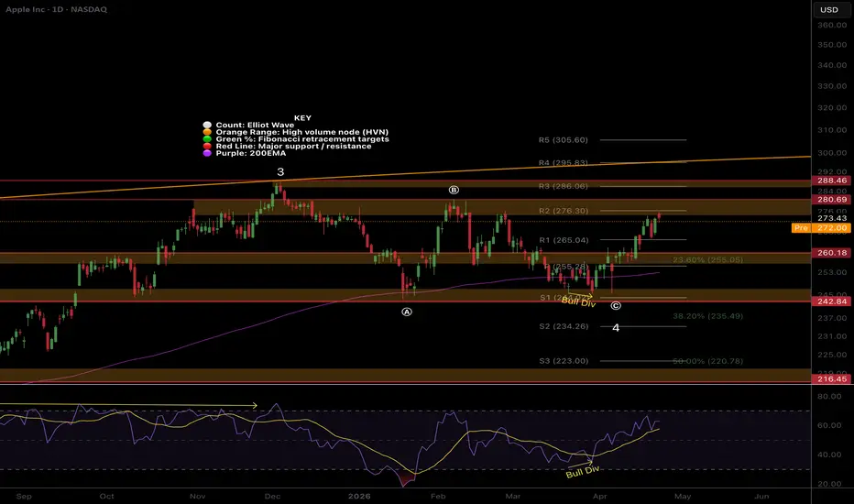The height and width of the screenshot is (504, 854).
Task: Select the Bull Div label on the price chart
Action: click(x=578, y=301)
